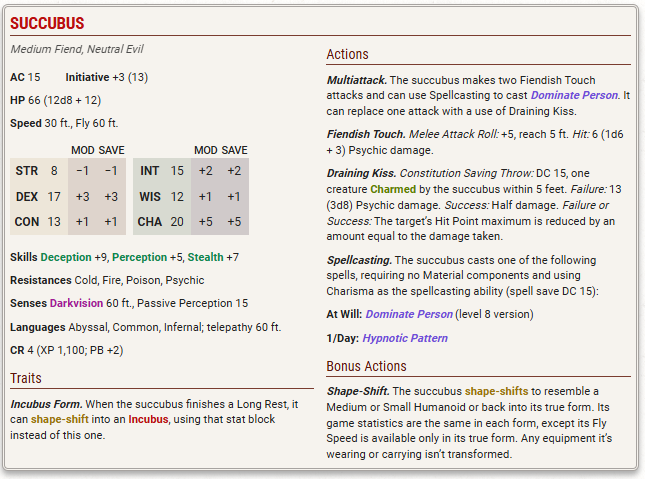This screenshot has height=479, width=645.
Task: Click the CHA ability score value 20
Action: click(x=176, y=222)
